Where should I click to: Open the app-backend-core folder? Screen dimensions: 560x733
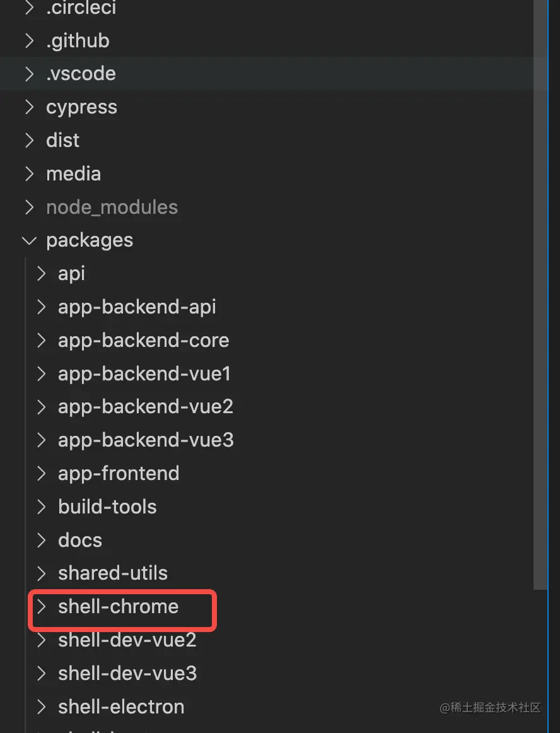pos(143,341)
